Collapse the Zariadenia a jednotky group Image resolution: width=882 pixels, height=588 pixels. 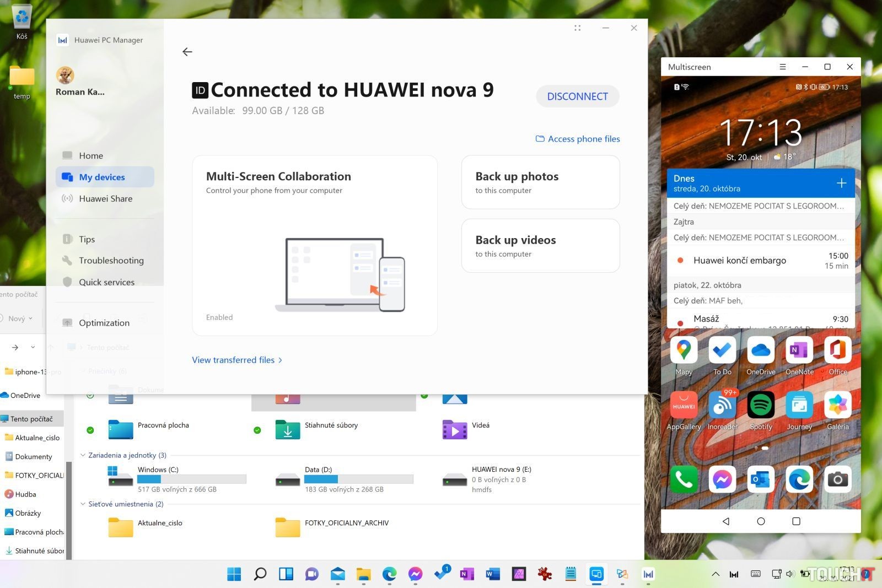click(83, 455)
